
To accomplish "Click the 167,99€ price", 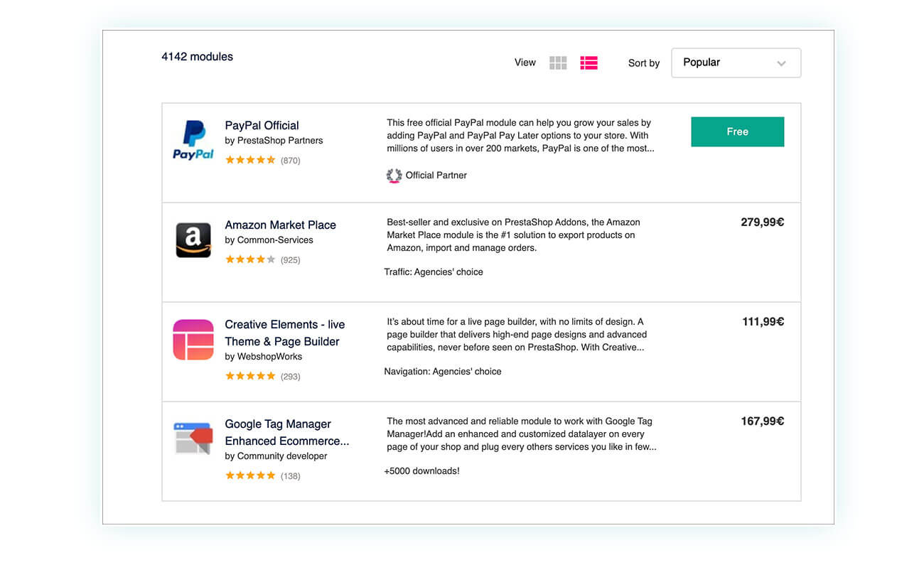I will click(x=762, y=421).
